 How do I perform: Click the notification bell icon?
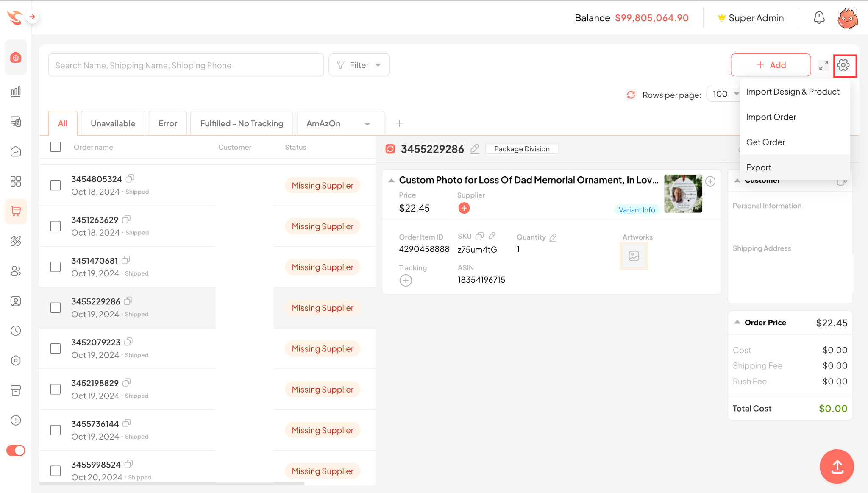point(819,18)
